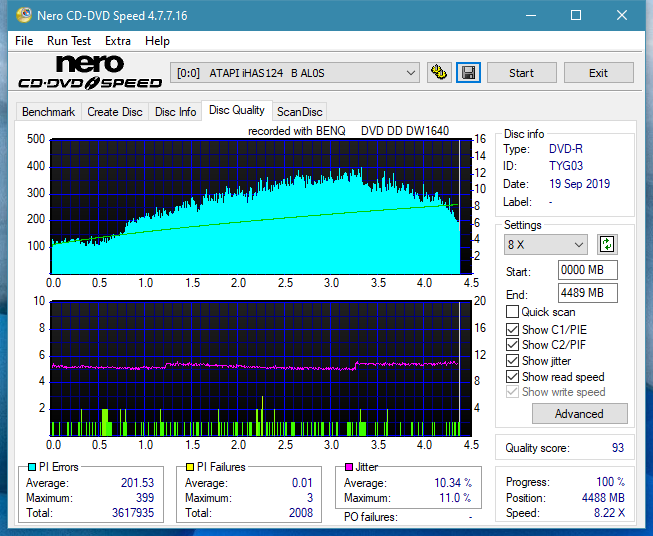This screenshot has width=653, height=536.
Task: Click the cyan PI Errors legend swatch
Action: [32, 467]
